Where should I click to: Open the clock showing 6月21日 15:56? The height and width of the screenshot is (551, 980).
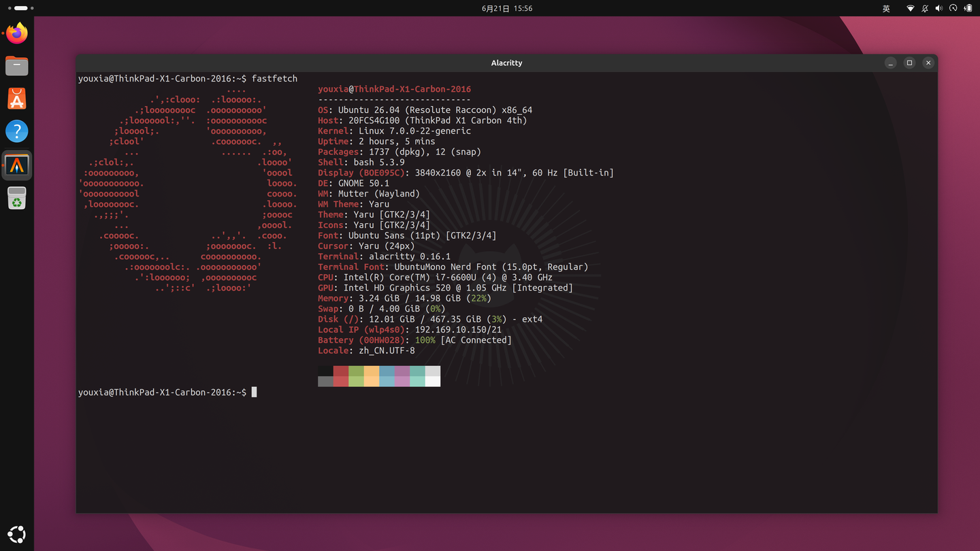[507, 8]
